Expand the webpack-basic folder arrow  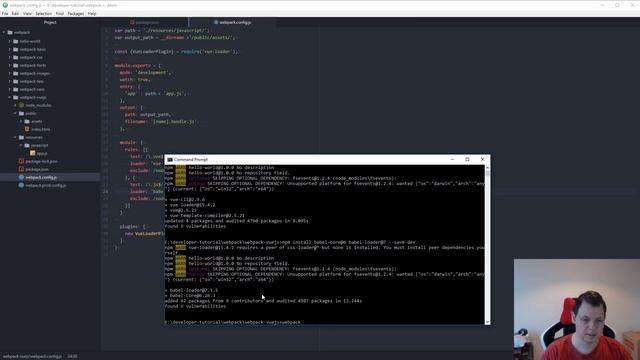click(x=10, y=49)
